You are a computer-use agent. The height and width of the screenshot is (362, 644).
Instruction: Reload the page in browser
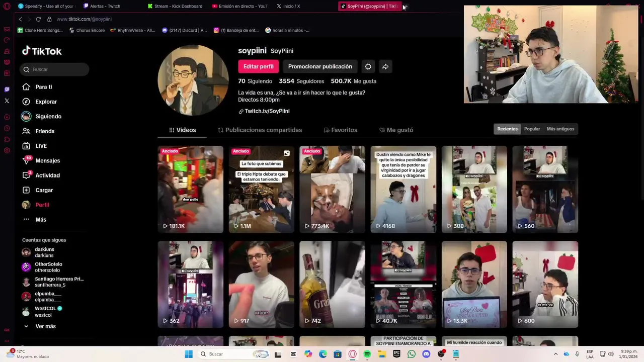pyautogui.click(x=38, y=19)
